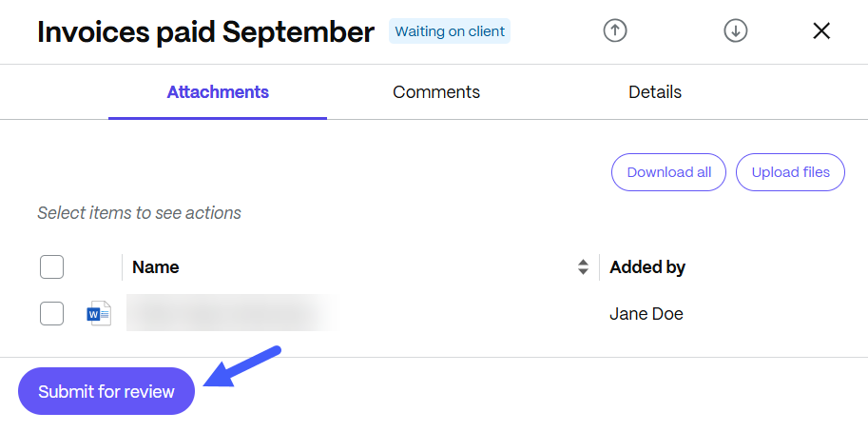Click the Waiting on client status badge

click(x=450, y=31)
